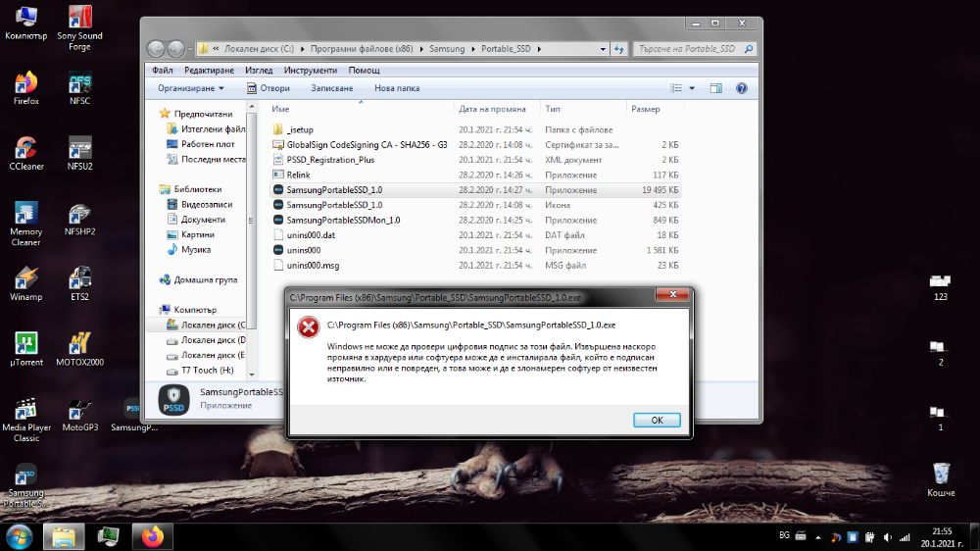Screen dimensions: 980x551
Task: Expand the address bar history dropdown
Action: click(603, 49)
